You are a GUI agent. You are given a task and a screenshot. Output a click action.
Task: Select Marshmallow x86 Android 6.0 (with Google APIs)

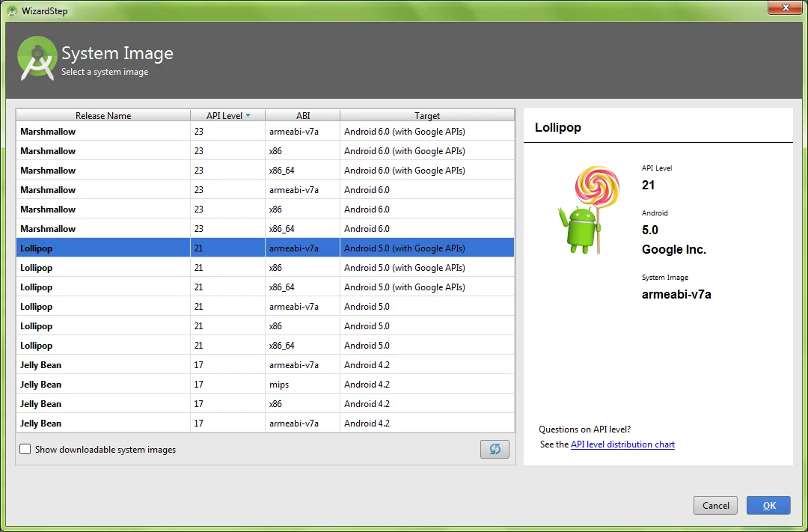266,151
